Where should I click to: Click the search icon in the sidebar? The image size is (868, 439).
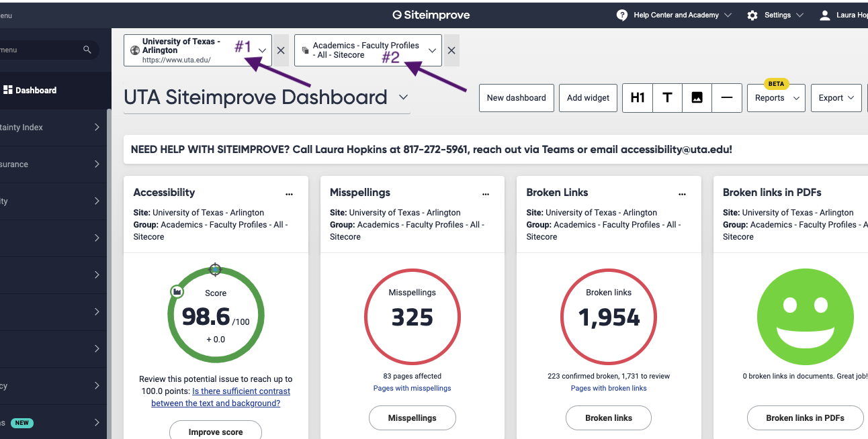(x=87, y=49)
